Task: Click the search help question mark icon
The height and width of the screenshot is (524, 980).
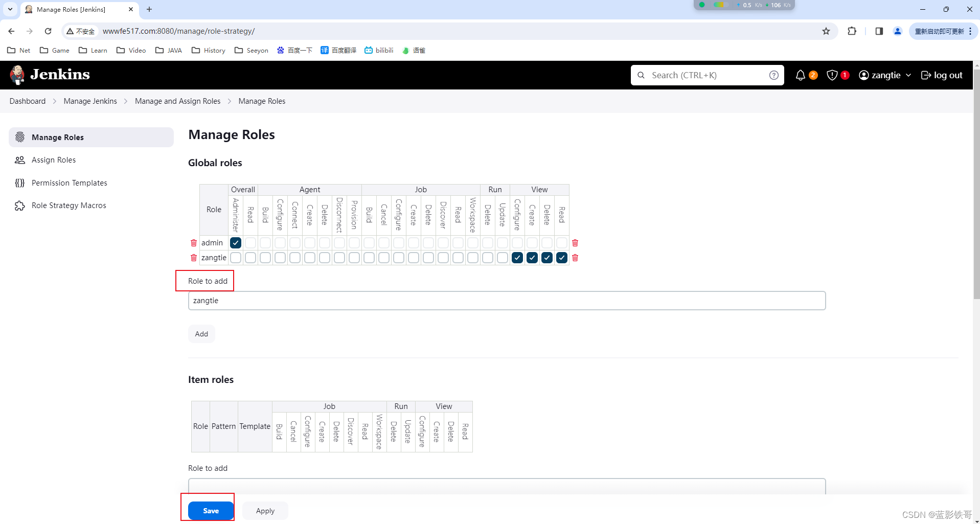Action: [774, 75]
